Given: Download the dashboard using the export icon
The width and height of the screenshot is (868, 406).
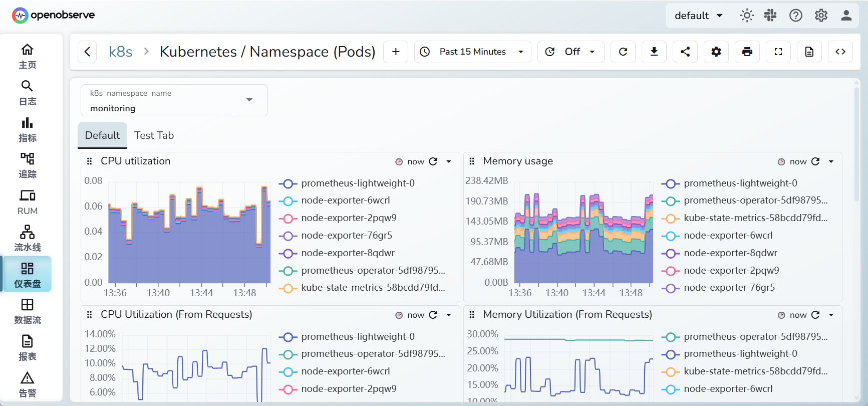Looking at the screenshot, I should click(x=654, y=52).
